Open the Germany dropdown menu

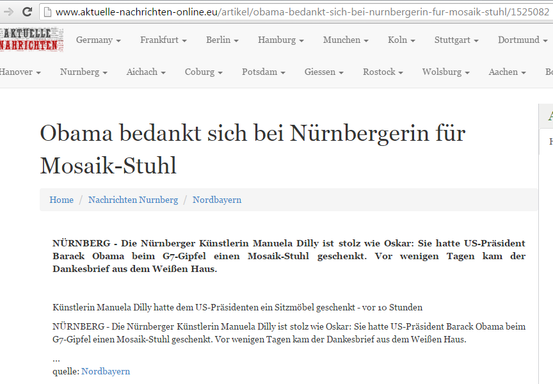[98, 40]
